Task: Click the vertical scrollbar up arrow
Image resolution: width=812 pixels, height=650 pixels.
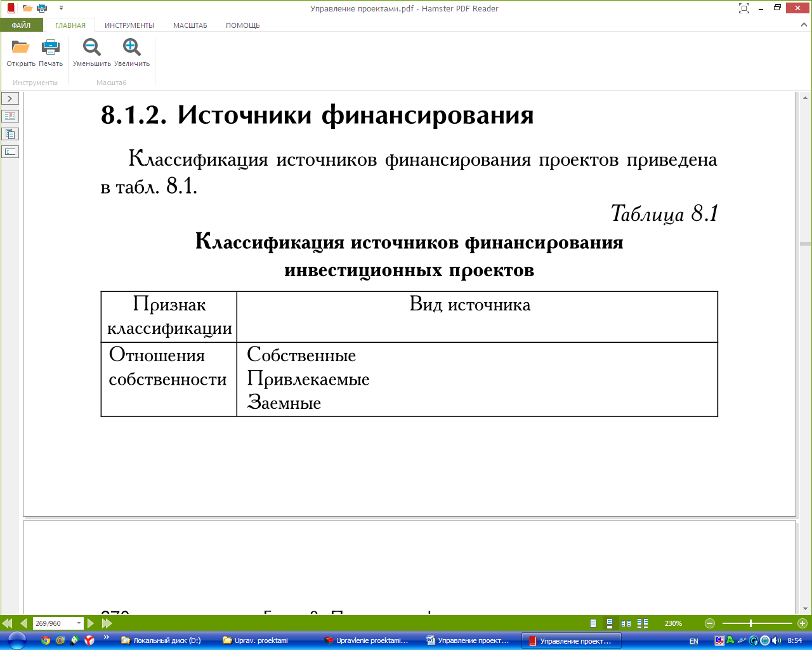Action: click(805, 98)
